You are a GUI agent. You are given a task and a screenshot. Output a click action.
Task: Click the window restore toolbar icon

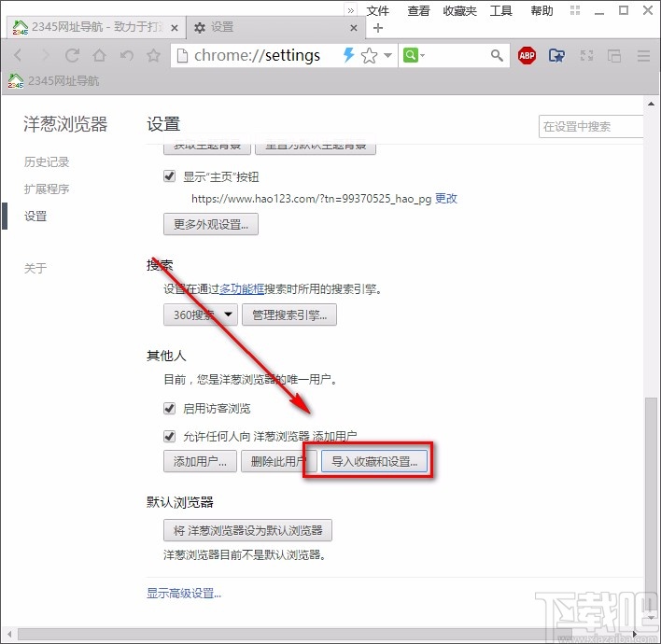[614, 55]
